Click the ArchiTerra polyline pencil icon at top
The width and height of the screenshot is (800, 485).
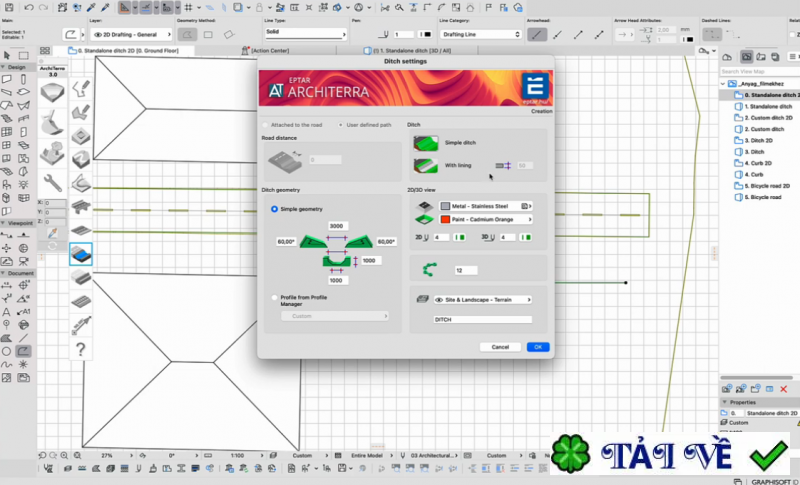(x=81, y=89)
